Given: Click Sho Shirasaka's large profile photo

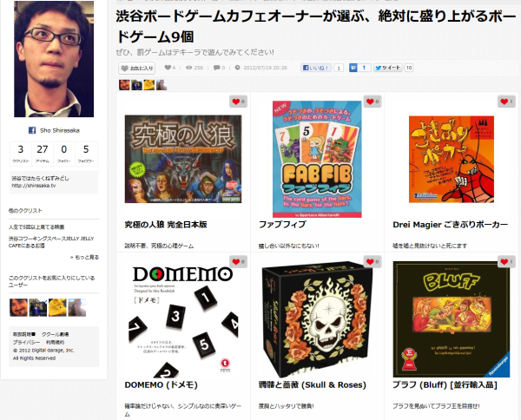Looking at the screenshot, I should [x=54, y=59].
